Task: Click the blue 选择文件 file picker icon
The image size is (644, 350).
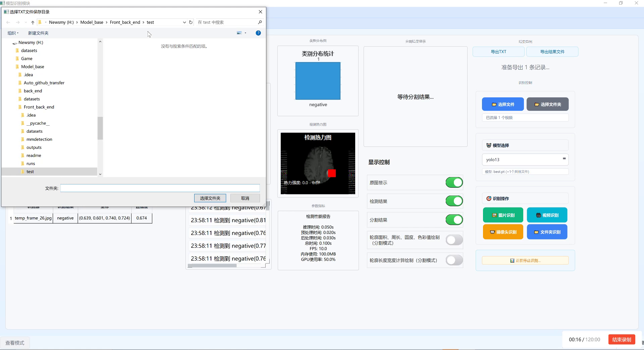Action: point(493,104)
